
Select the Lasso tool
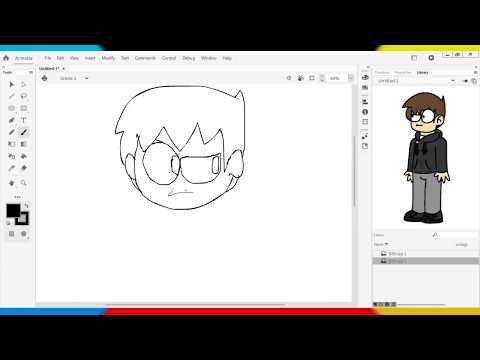[x=24, y=96]
